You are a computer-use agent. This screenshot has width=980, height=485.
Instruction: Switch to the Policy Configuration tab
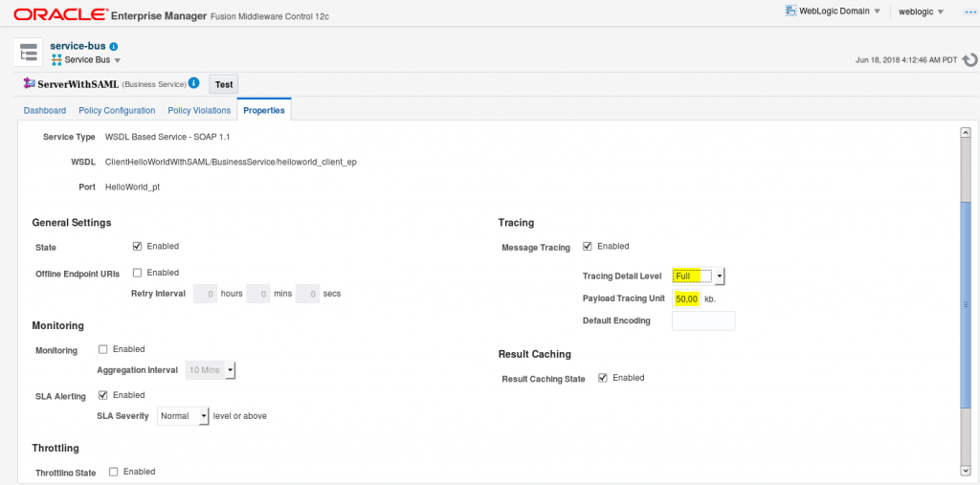click(117, 111)
